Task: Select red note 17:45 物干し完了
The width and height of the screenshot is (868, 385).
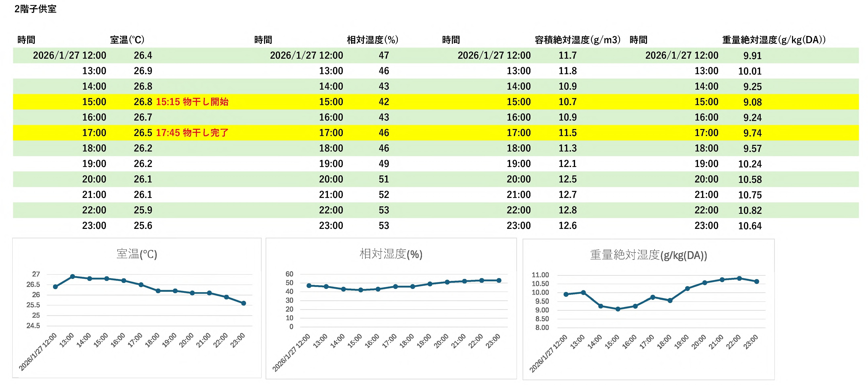Action: coord(192,133)
